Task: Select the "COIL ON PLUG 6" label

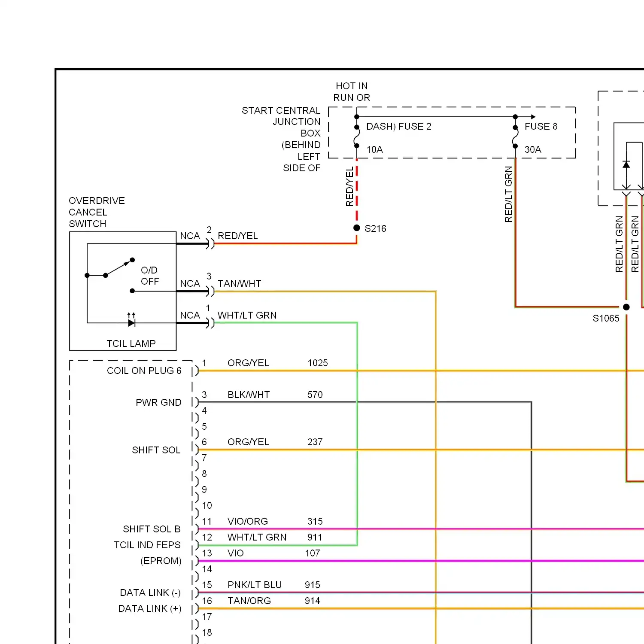Action: click(144, 371)
